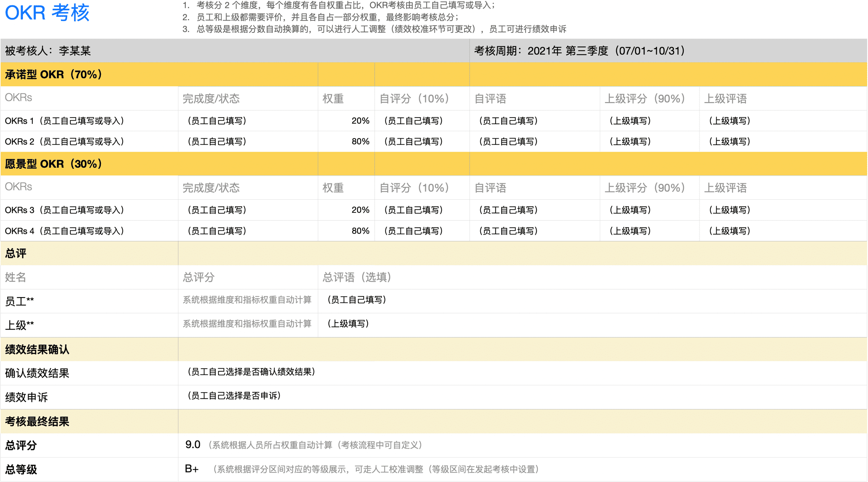Click OKRs 4 完成度/状态 field
The width and height of the screenshot is (868, 482).
[248, 231]
